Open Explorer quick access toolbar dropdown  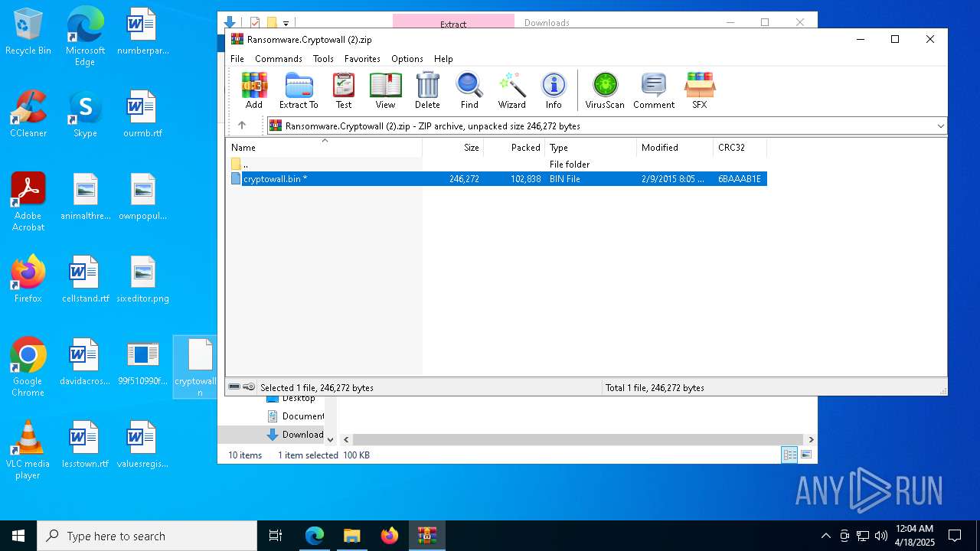pyautogui.click(x=286, y=23)
